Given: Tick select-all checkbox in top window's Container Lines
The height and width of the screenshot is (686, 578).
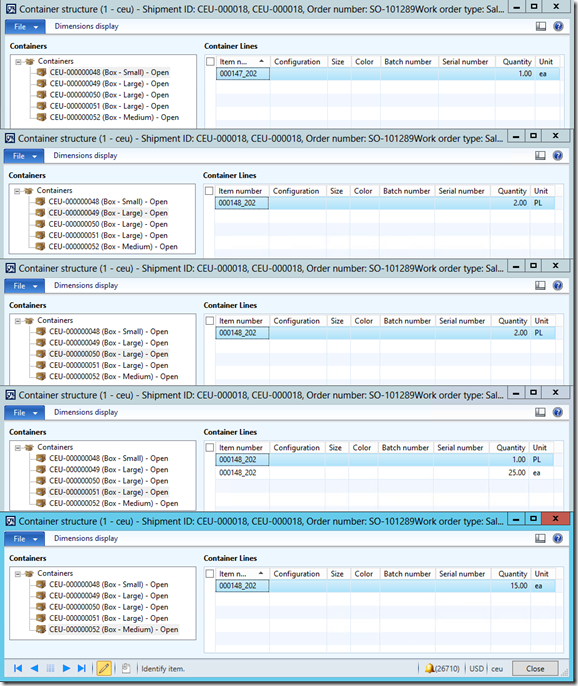Looking at the screenshot, I should click(210, 62).
